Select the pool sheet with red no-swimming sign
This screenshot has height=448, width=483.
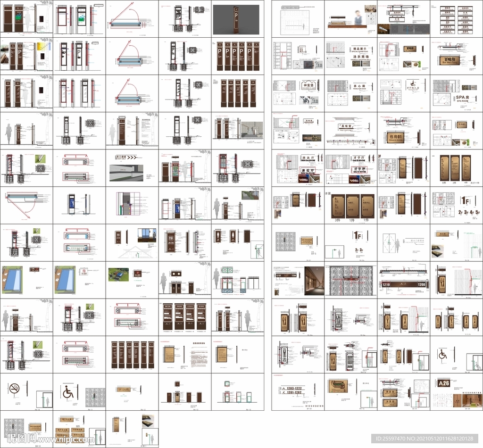pyautogui.click(x=79, y=280)
